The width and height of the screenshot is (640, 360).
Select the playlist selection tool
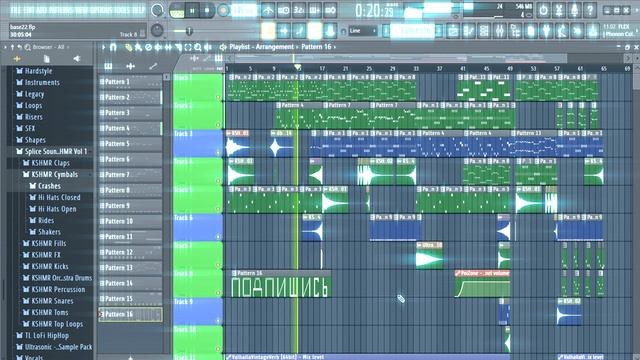coord(188,48)
